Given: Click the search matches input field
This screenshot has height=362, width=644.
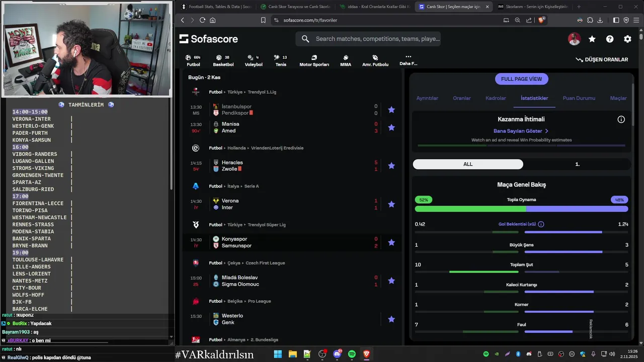Looking at the screenshot, I should click(x=368, y=39).
